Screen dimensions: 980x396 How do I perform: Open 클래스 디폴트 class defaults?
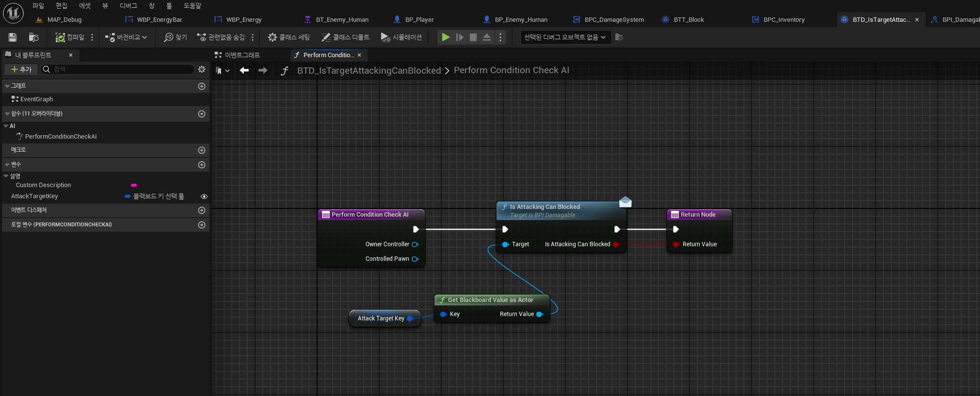[345, 37]
